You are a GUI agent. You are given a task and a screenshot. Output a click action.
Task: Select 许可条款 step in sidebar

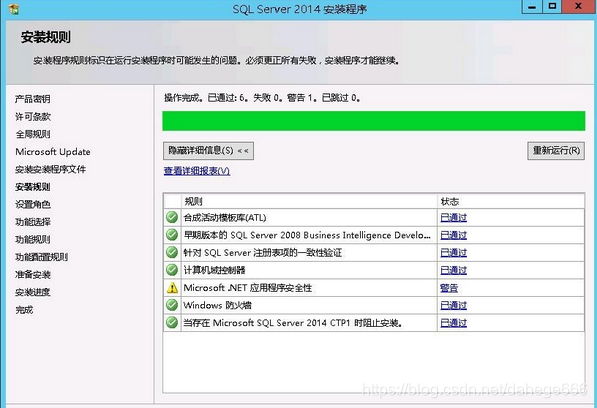click(33, 116)
